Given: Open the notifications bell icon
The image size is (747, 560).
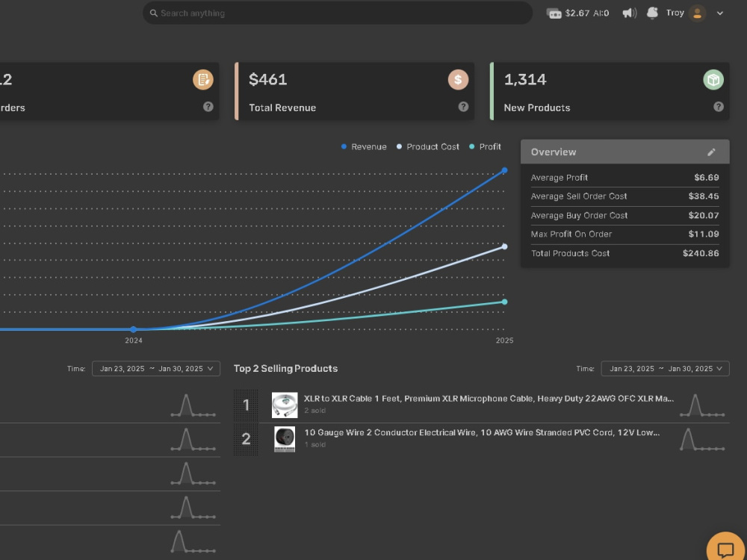Looking at the screenshot, I should click(x=652, y=13).
